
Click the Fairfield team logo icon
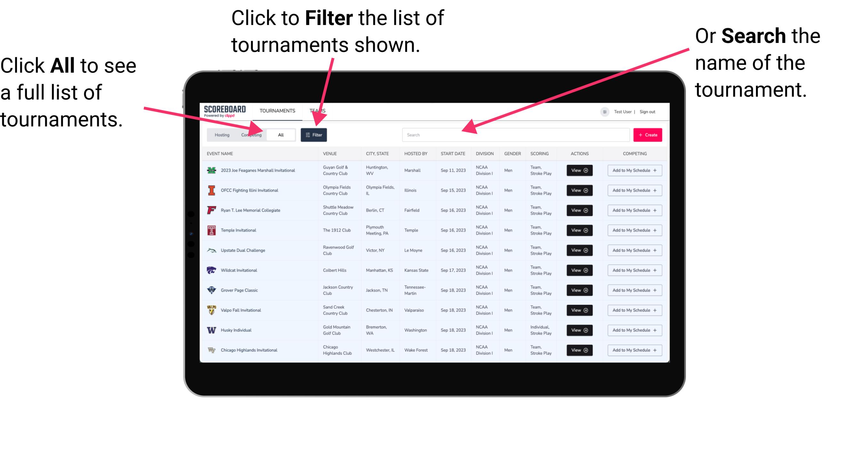[x=211, y=211]
